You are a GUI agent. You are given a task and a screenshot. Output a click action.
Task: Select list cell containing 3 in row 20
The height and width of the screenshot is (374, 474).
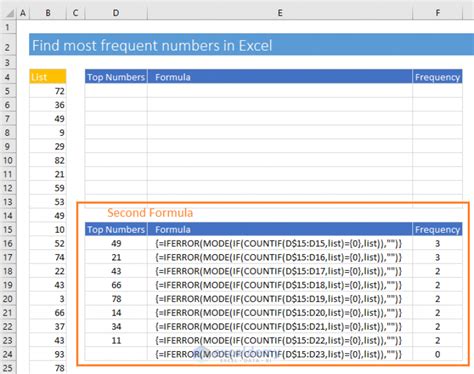(x=48, y=299)
